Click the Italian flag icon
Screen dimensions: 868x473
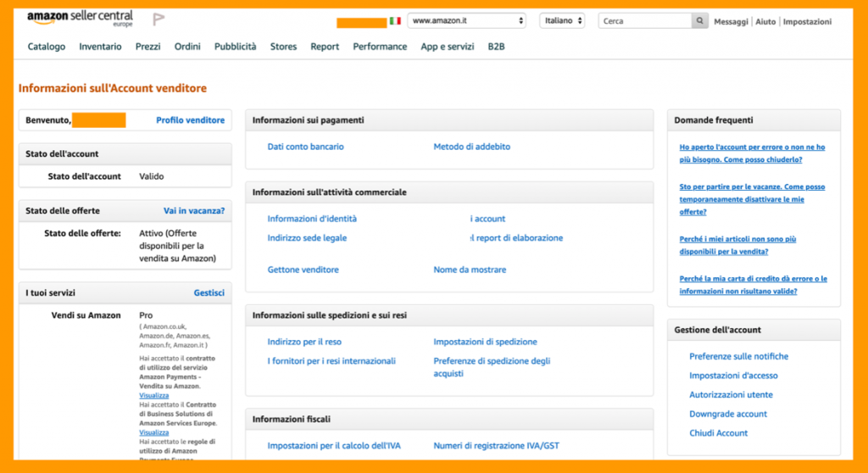(x=395, y=21)
